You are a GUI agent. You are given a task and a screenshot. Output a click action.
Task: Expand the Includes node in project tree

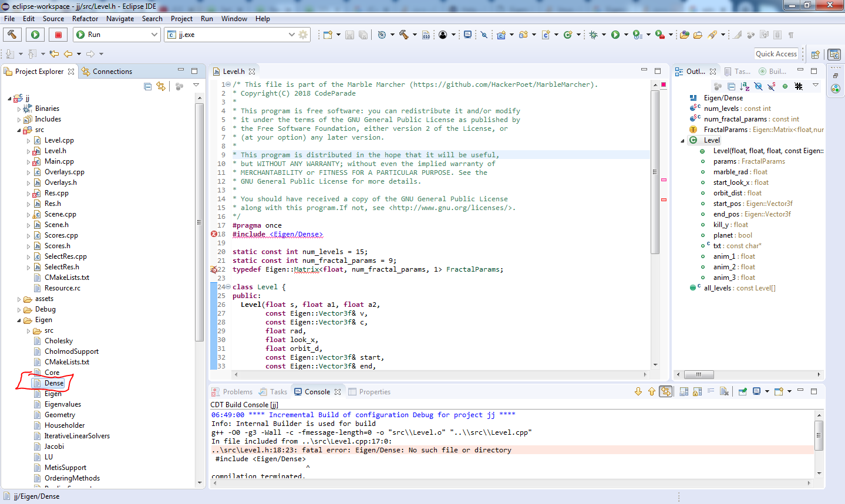coord(19,120)
